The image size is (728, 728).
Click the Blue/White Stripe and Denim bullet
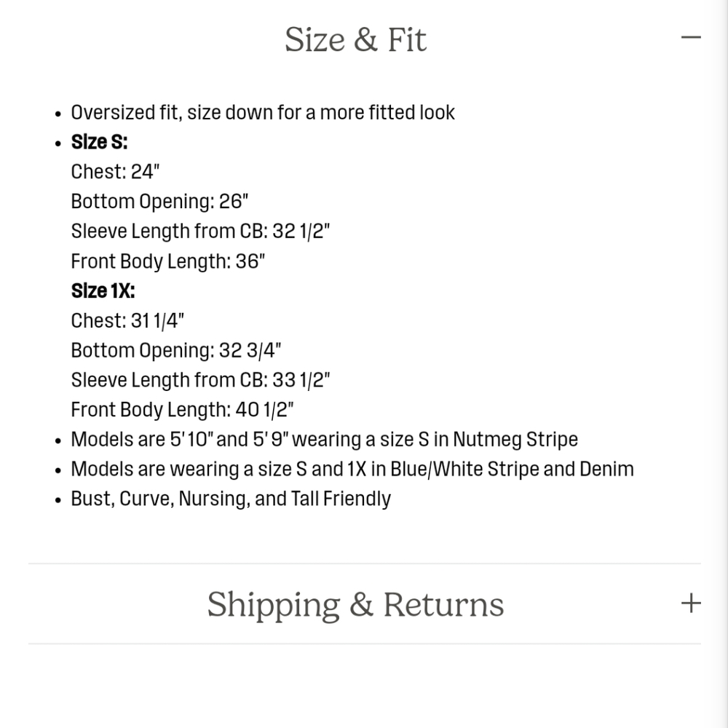[x=352, y=470]
